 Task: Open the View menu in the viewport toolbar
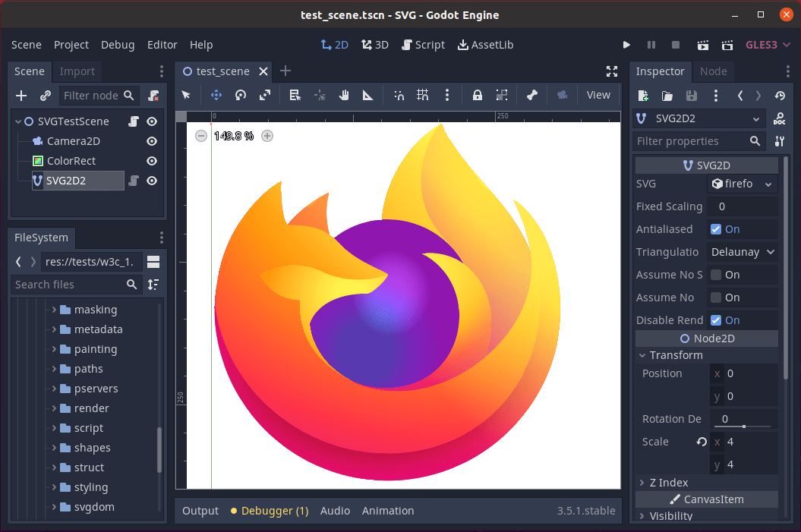coord(599,95)
